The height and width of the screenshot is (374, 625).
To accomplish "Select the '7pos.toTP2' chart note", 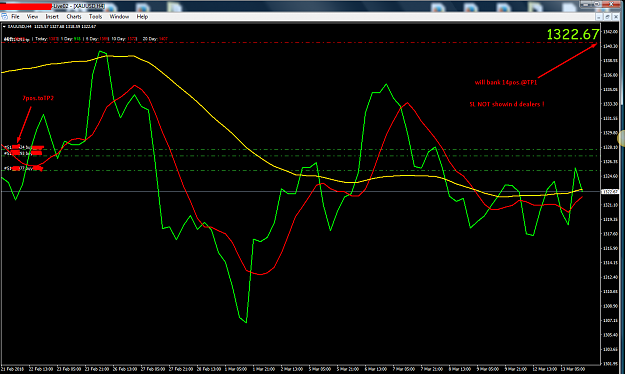I will pyautogui.click(x=38, y=98).
